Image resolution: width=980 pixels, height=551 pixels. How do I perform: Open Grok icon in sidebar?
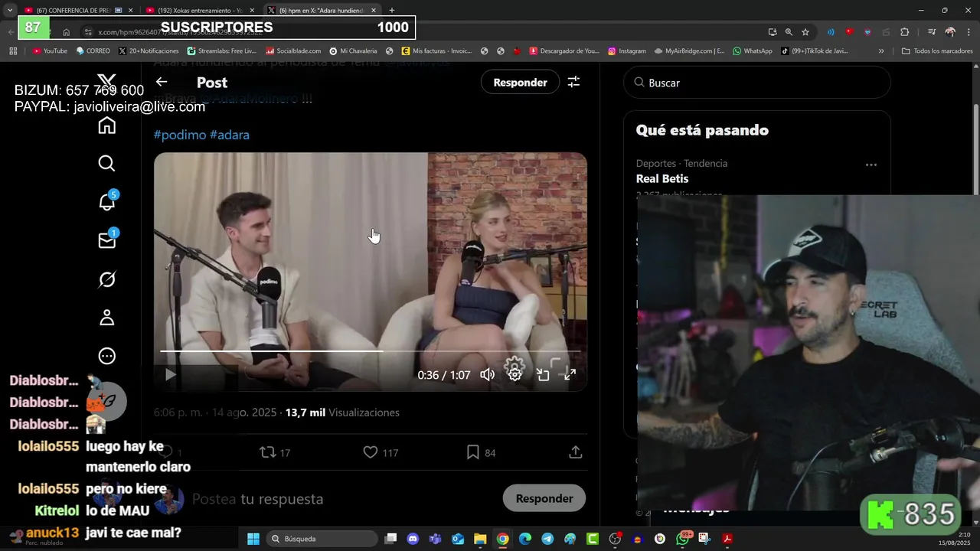coord(107,279)
